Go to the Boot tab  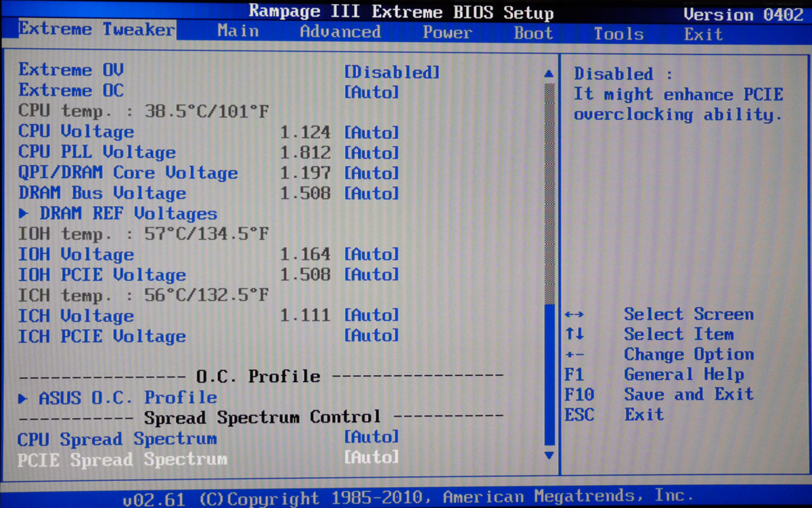[533, 33]
